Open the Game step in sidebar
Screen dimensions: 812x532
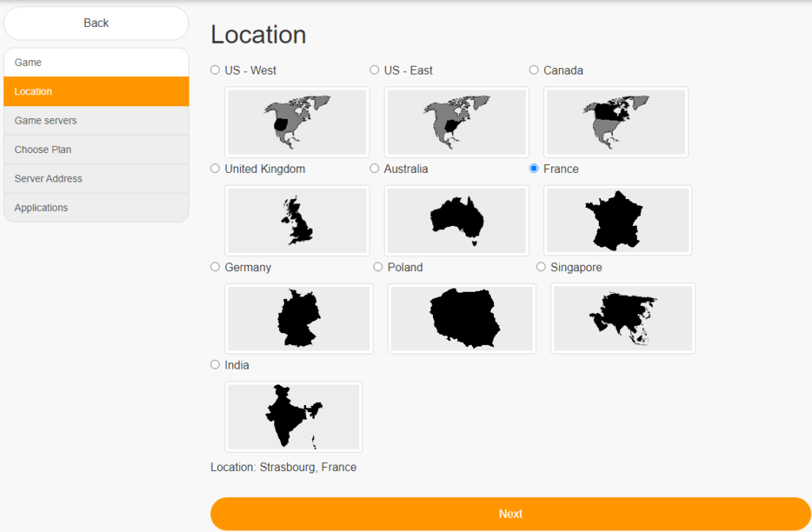[x=96, y=63]
